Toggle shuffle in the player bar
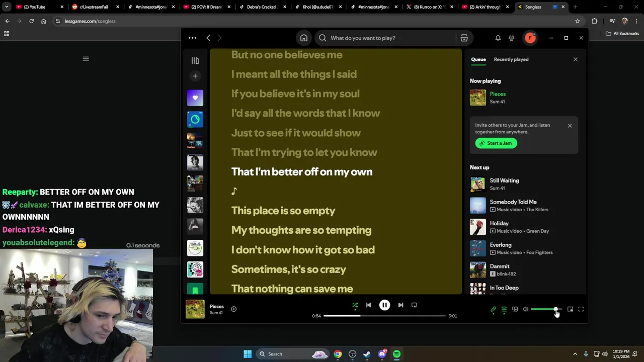The image size is (644, 362). [x=355, y=305]
